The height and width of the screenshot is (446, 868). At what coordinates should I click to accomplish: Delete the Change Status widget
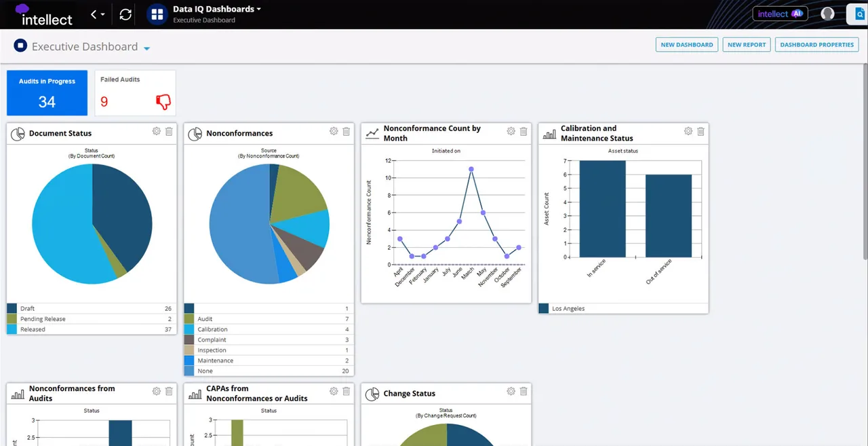[524, 392]
